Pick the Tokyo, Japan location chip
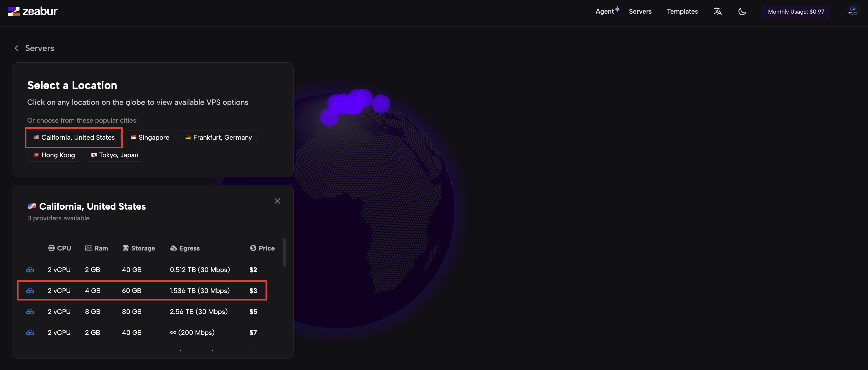Image resolution: width=868 pixels, height=370 pixels. click(115, 155)
